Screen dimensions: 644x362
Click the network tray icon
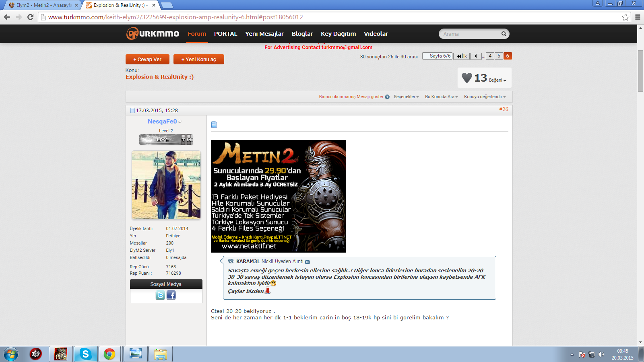591,354
